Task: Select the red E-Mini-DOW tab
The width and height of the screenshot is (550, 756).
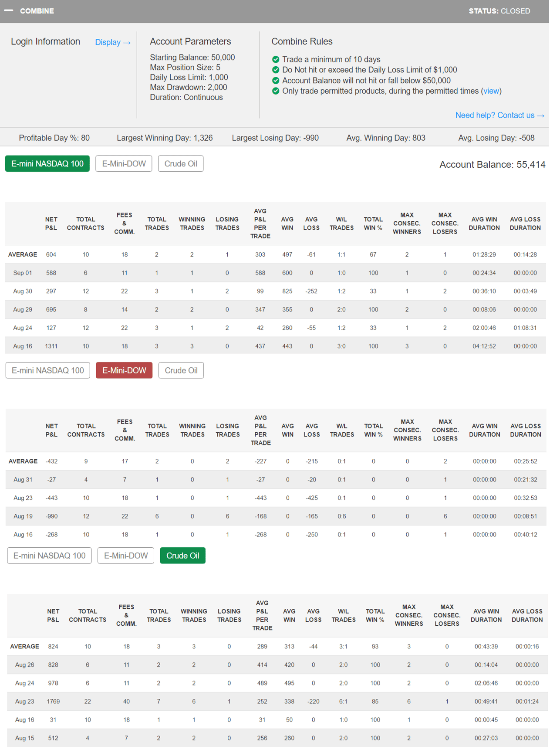Action: click(124, 370)
